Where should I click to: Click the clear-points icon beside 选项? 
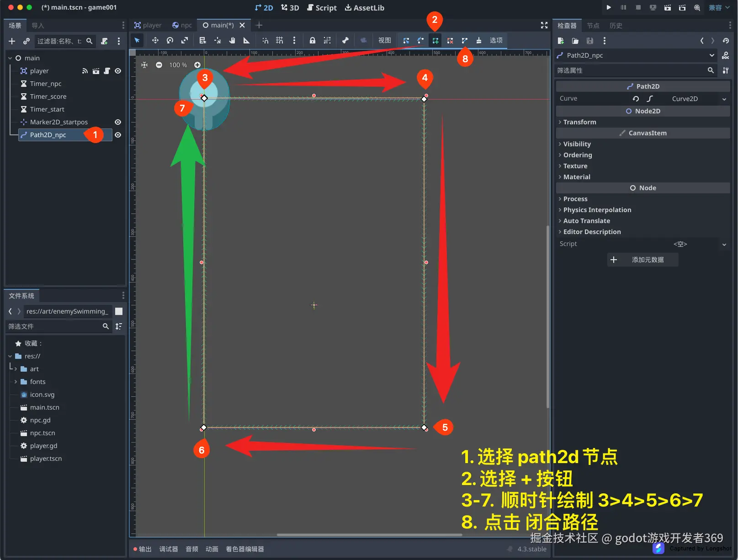tap(479, 40)
